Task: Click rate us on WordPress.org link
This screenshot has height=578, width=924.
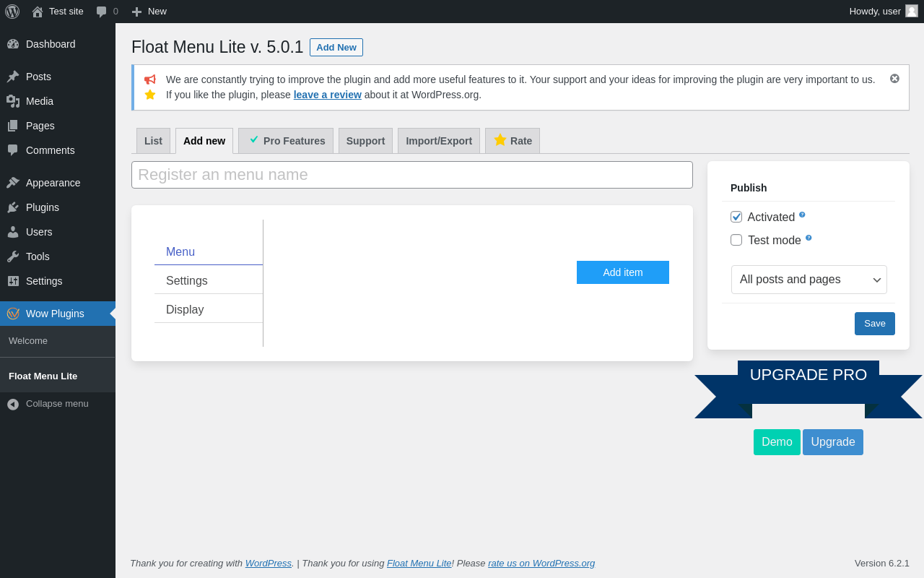Action: (x=541, y=563)
